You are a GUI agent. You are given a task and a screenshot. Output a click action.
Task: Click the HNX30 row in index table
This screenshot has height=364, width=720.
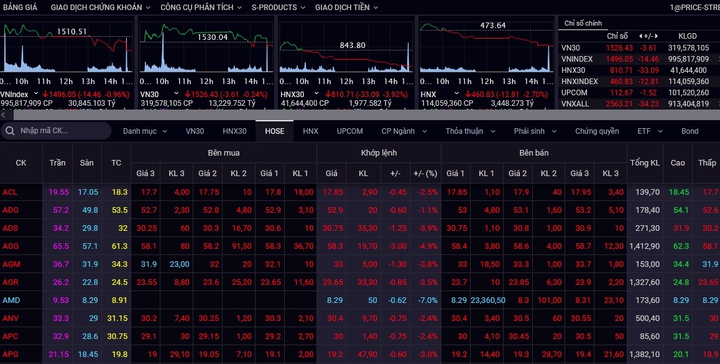(x=639, y=70)
